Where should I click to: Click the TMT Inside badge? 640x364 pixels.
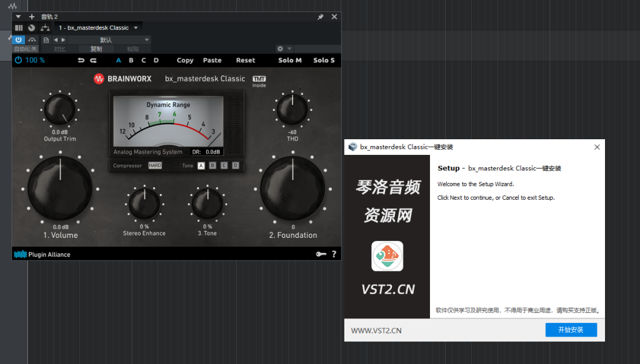(259, 81)
